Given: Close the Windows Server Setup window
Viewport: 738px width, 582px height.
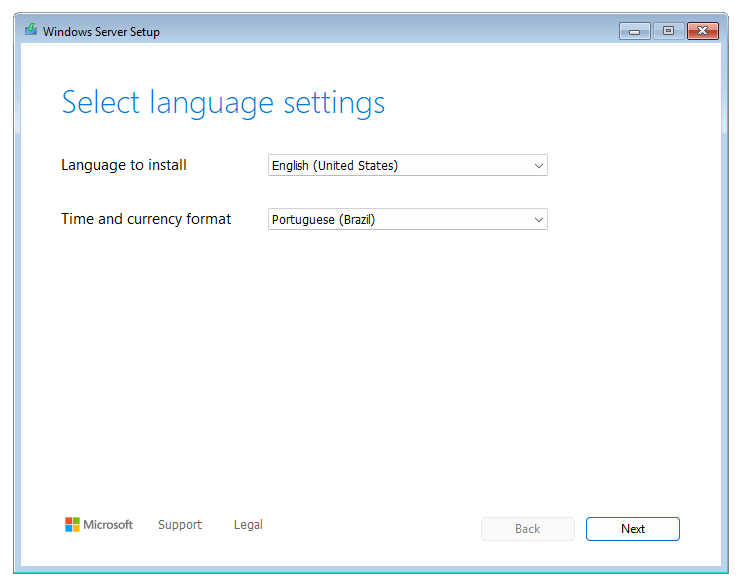Looking at the screenshot, I should coord(704,31).
